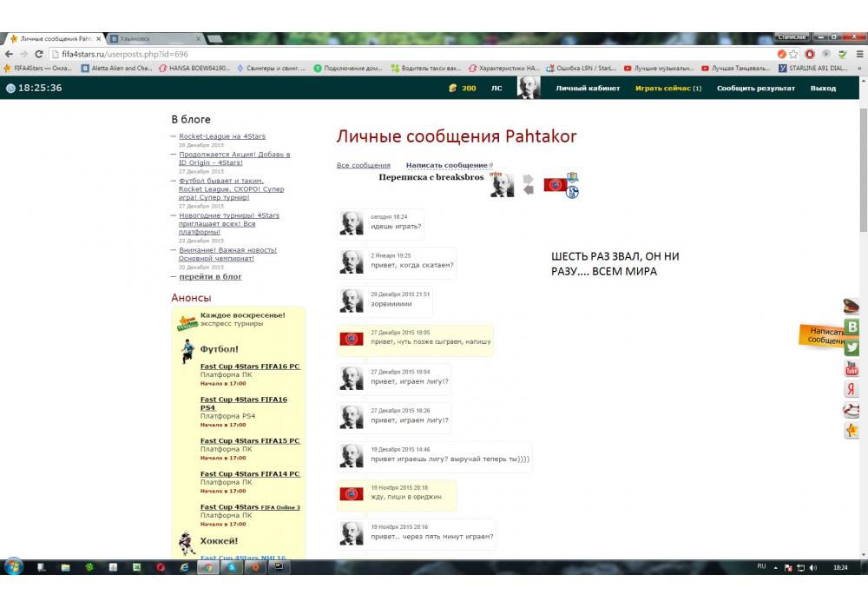
Task: Click the user avatar thumbnail in the top bar
Action: [x=529, y=88]
